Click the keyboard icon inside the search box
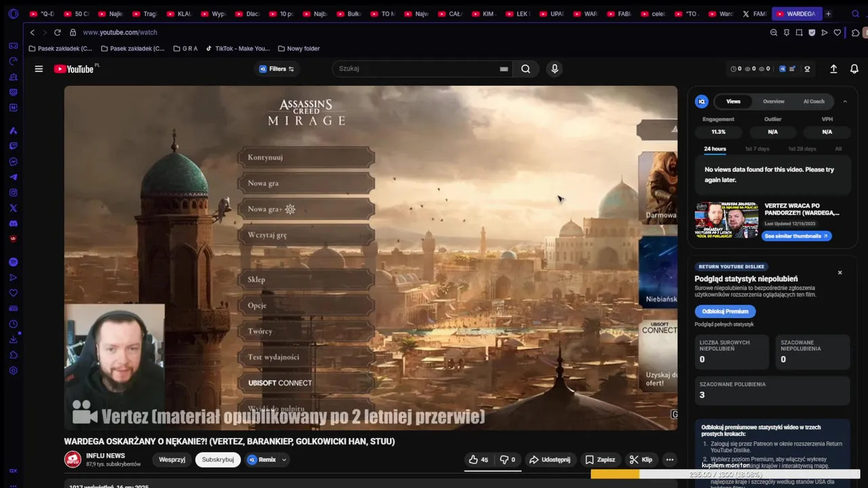 504,68
